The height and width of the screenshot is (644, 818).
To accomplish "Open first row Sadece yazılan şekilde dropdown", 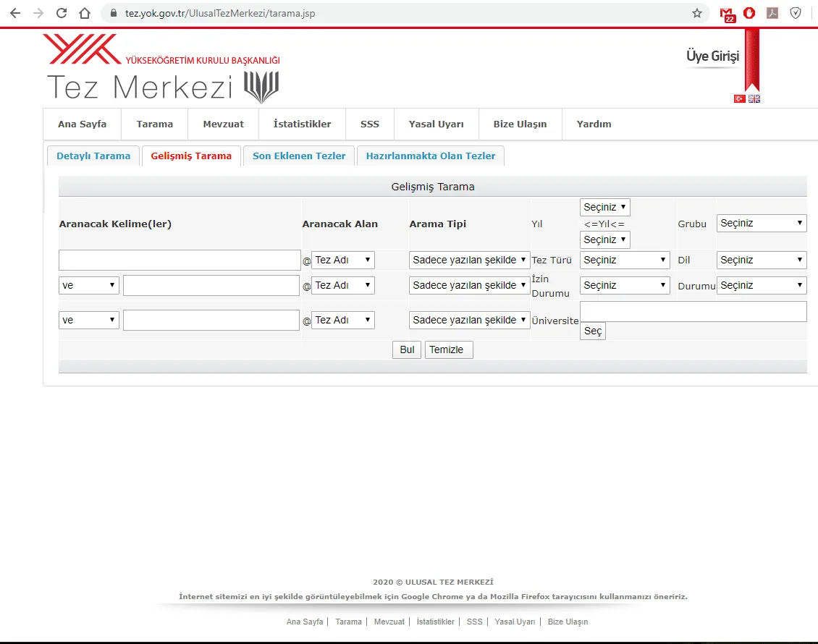I will coord(469,260).
